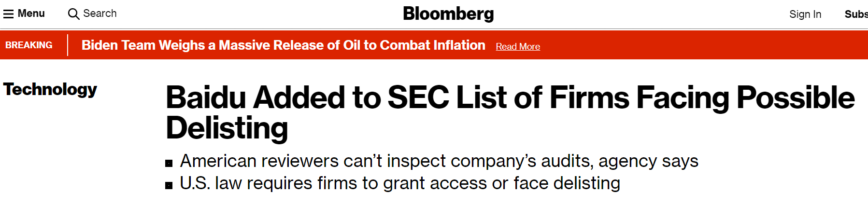The image size is (868, 207).
Task: Click the BREAKING label in red banner
Action: pyautogui.click(x=29, y=45)
